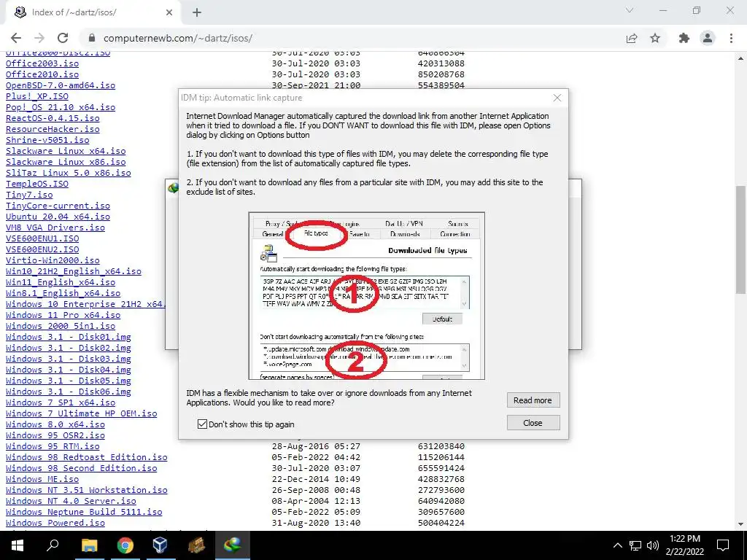747x560 pixels.
Task: Download SliTaz_Linux_5.0_x86.iso
Action: pos(68,173)
